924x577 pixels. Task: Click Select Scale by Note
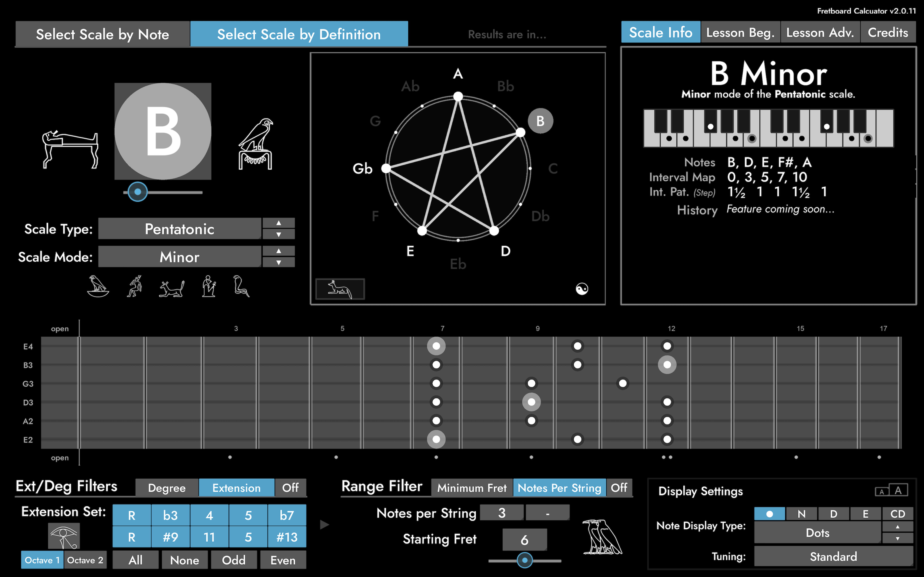pos(102,34)
